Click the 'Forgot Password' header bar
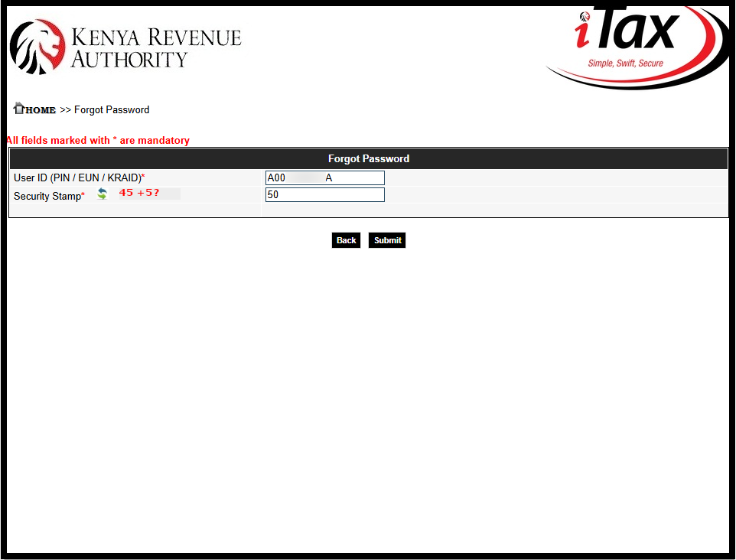This screenshot has height=560, width=736. (368, 158)
